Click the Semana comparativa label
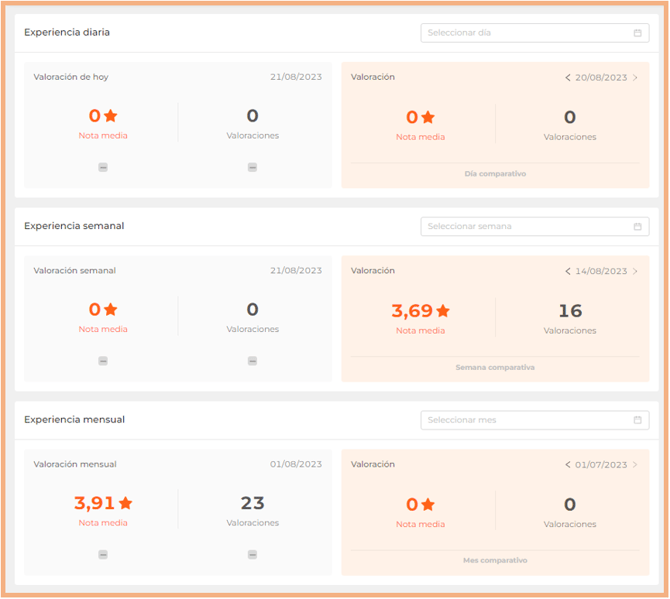 click(495, 367)
